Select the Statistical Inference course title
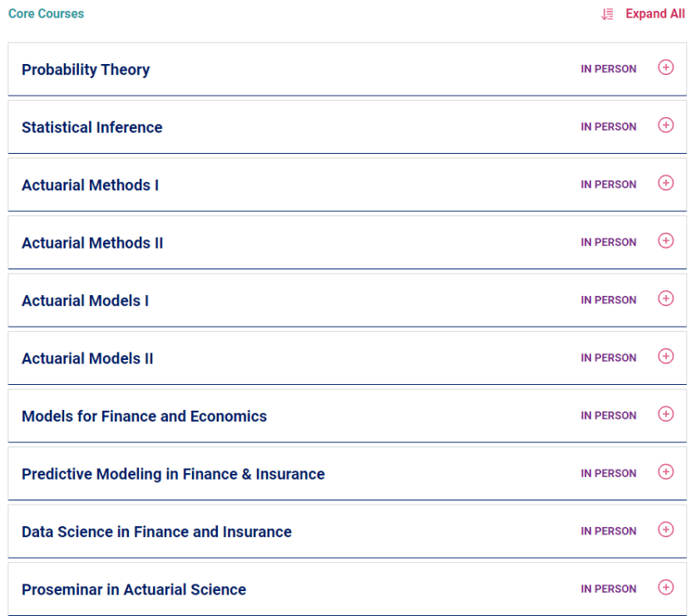 91,127
